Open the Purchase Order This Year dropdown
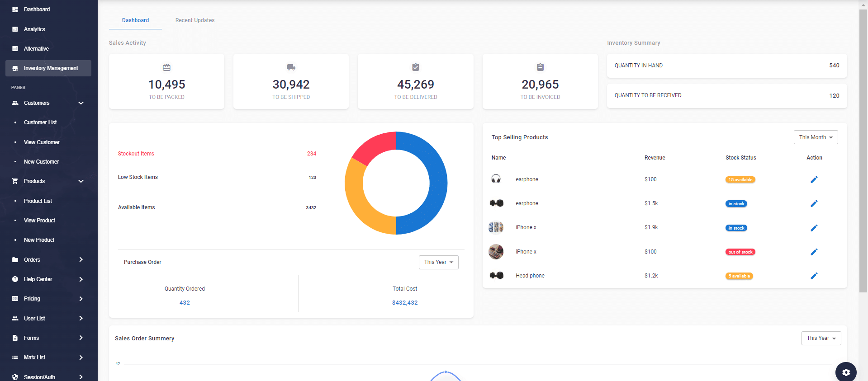Viewport: 868px width, 381px height. 438,262
